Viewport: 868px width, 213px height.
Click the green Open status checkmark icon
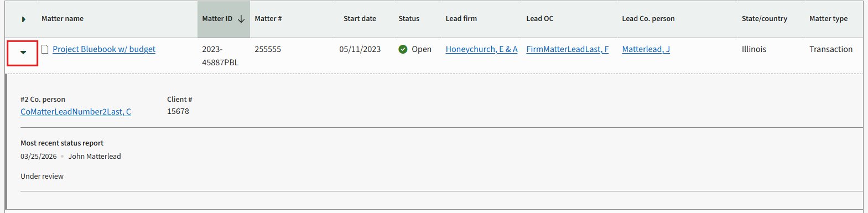(403, 49)
